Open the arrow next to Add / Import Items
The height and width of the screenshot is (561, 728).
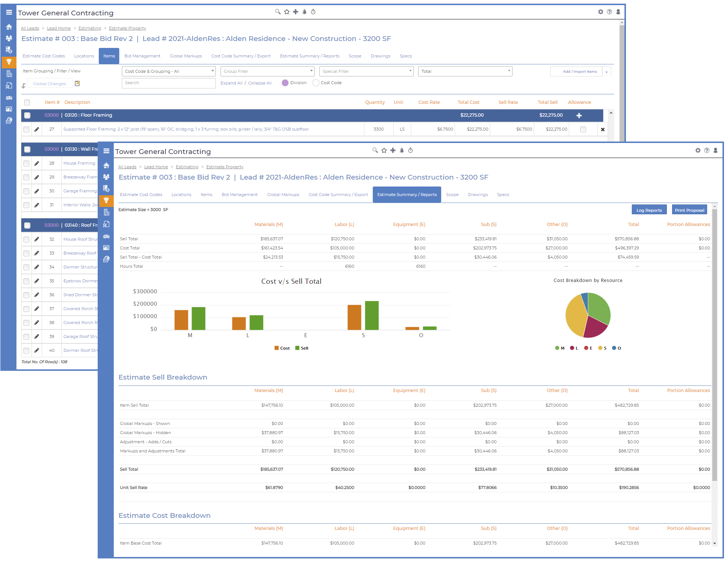pos(607,72)
